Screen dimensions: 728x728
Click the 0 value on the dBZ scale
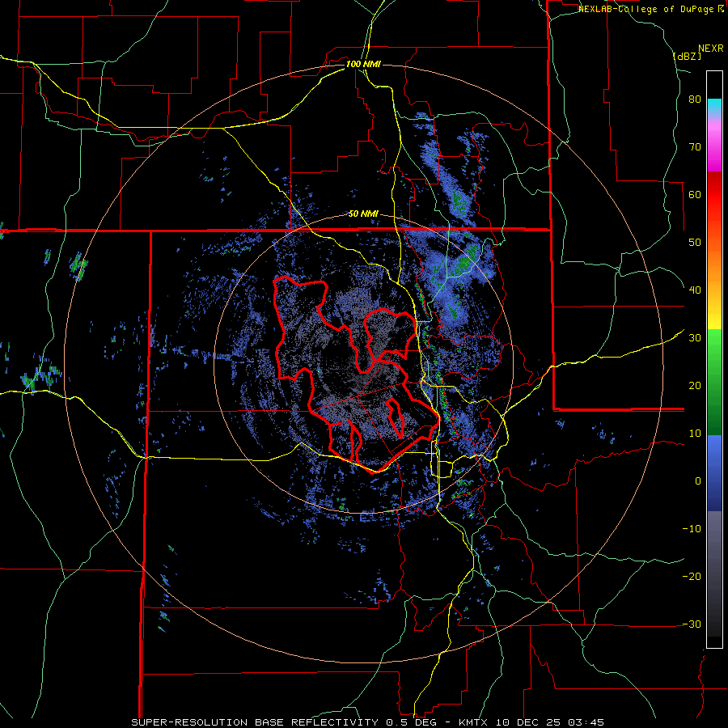(698, 481)
